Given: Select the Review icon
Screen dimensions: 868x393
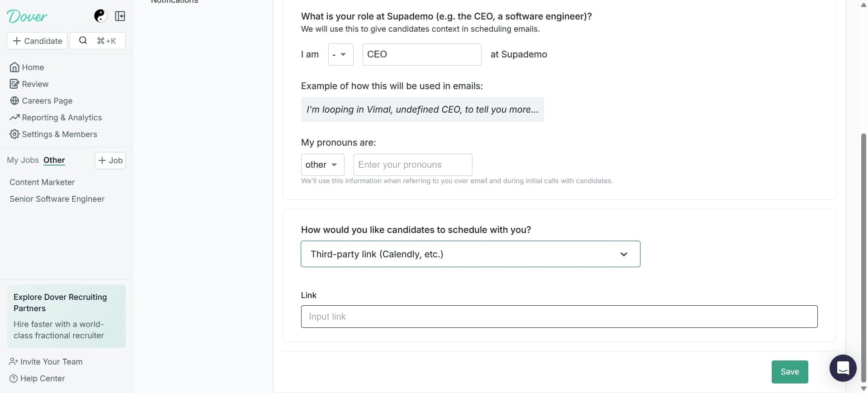Looking at the screenshot, I should click(x=14, y=84).
